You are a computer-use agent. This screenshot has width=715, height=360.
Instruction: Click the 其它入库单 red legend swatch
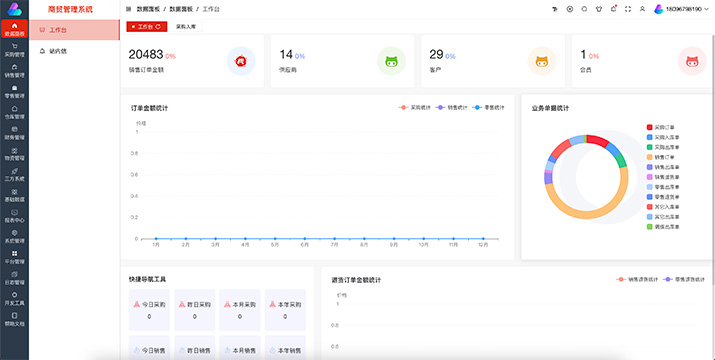pos(649,207)
